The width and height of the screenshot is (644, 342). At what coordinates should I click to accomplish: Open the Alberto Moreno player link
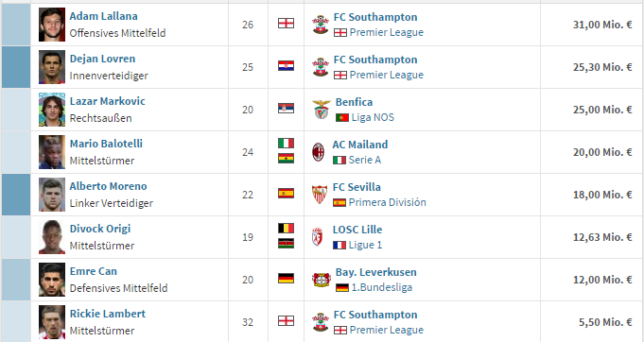(x=108, y=186)
